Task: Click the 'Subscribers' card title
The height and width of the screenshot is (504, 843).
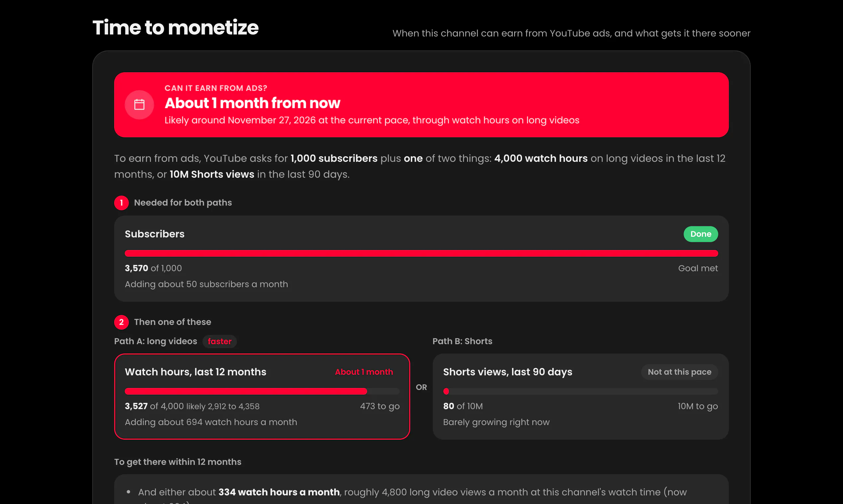Action: click(x=155, y=234)
